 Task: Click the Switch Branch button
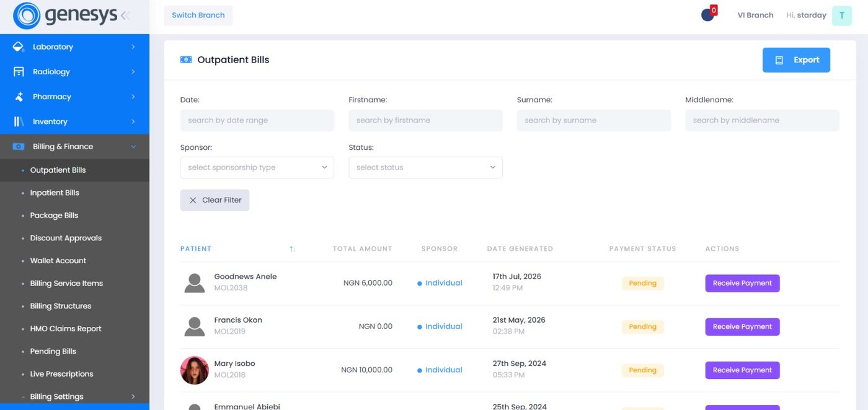click(x=198, y=15)
